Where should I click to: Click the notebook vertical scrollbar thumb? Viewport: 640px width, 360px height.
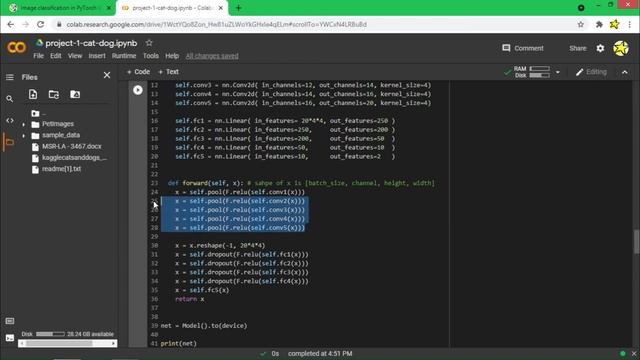click(637, 242)
